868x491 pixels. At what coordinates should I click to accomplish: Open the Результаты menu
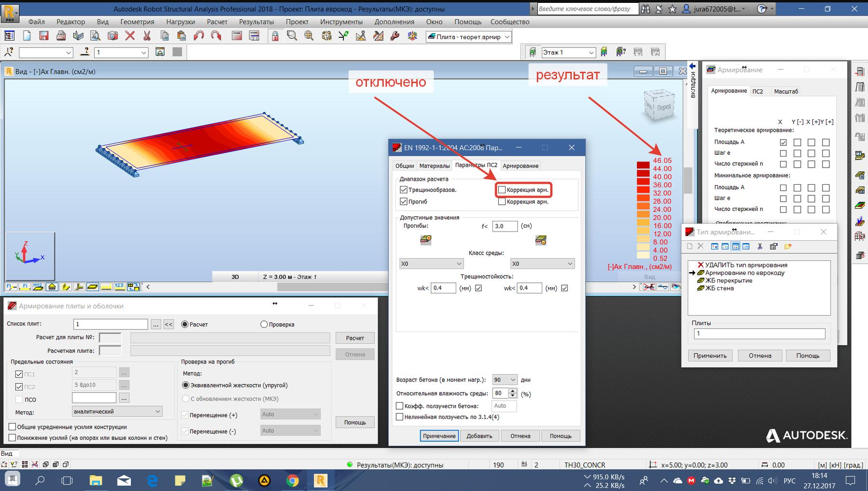(256, 22)
